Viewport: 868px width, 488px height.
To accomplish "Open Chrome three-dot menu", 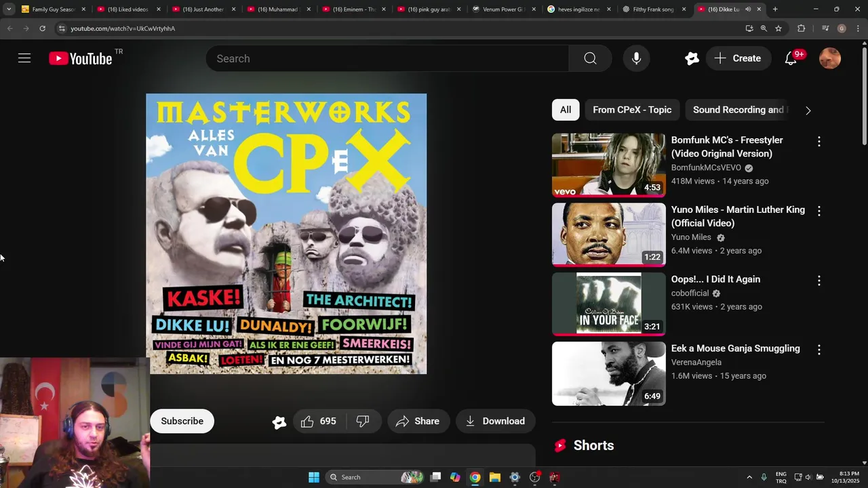I will (858, 28).
